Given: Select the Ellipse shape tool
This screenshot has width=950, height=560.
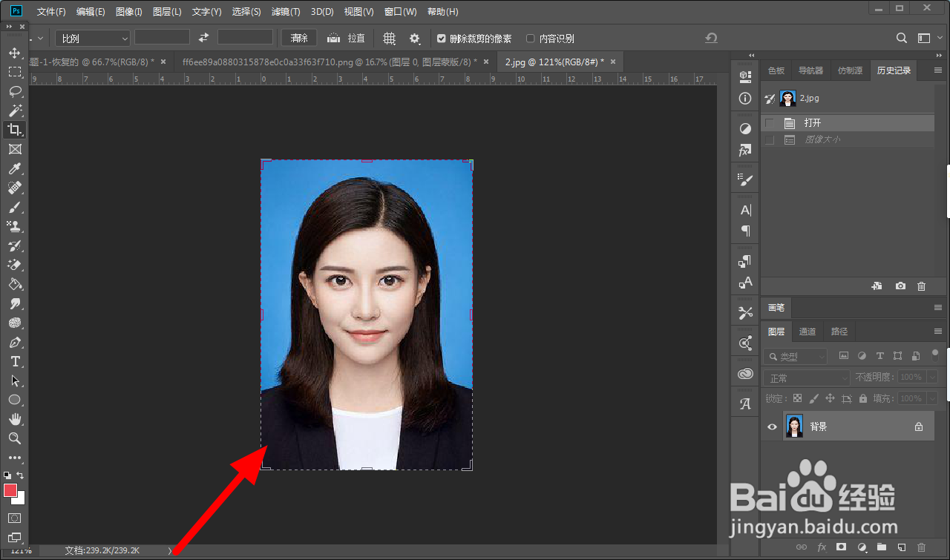Looking at the screenshot, I should point(14,400).
